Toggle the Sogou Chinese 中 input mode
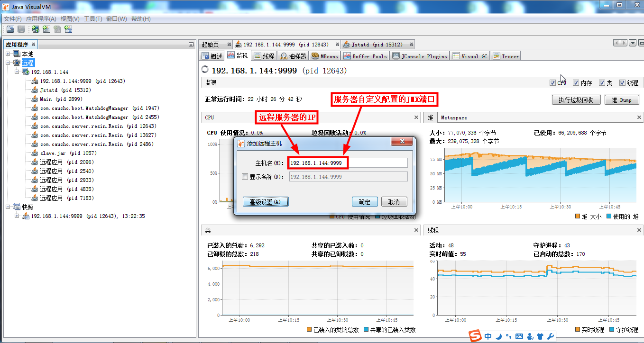 488,336
